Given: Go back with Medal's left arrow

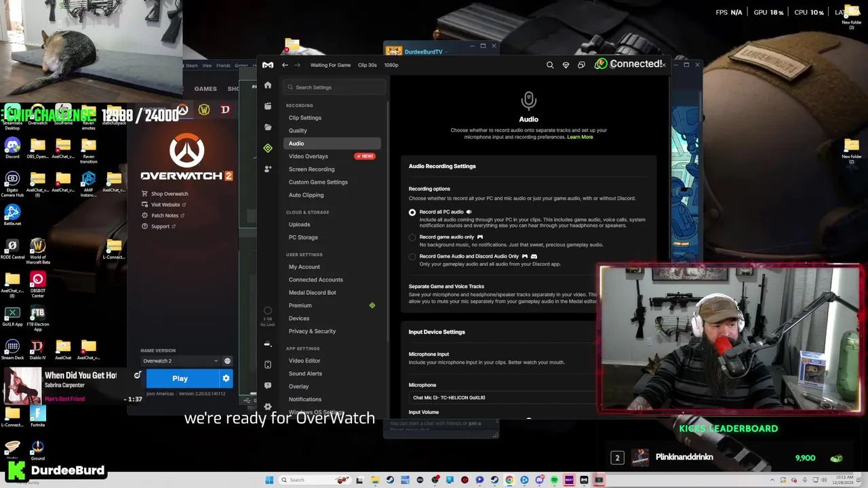Looking at the screenshot, I should [285, 65].
